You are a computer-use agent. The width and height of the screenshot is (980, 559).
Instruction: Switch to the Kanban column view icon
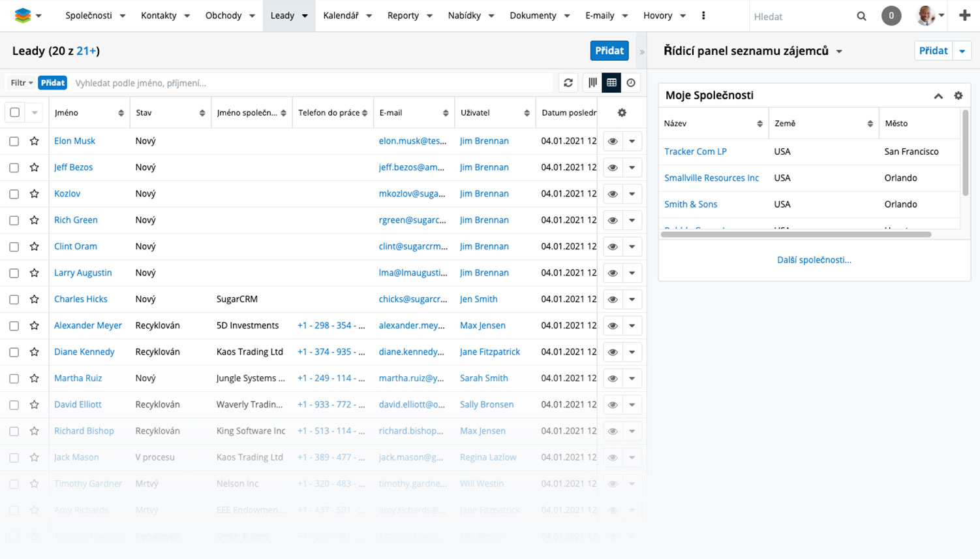pos(592,83)
